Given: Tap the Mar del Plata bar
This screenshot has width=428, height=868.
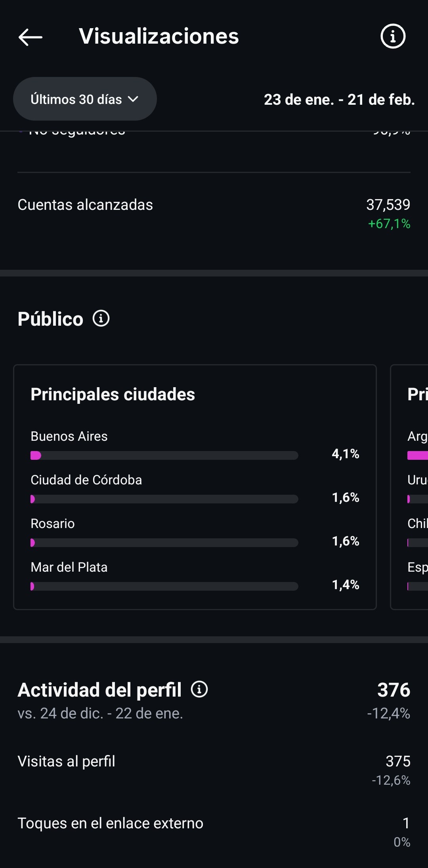Looking at the screenshot, I should (164, 586).
